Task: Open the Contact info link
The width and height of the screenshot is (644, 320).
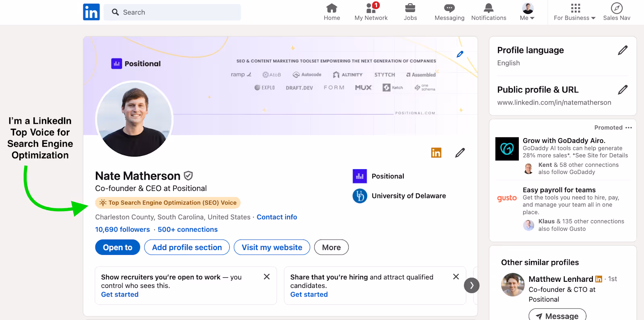Action: [277, 217]
